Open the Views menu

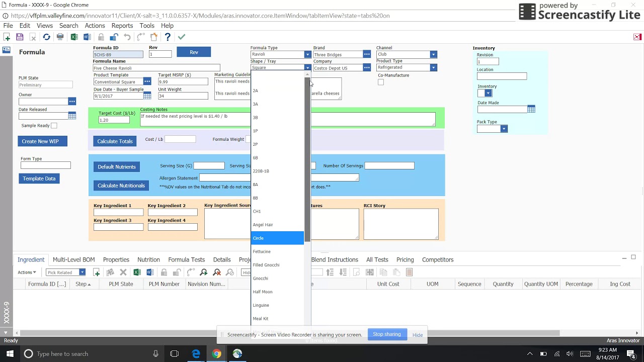click(x=45, y=26)
